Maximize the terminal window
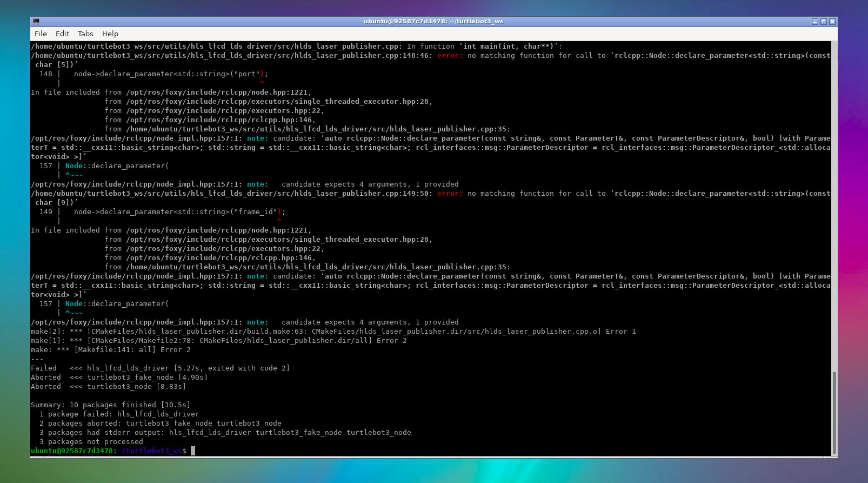 coord(823,22)
